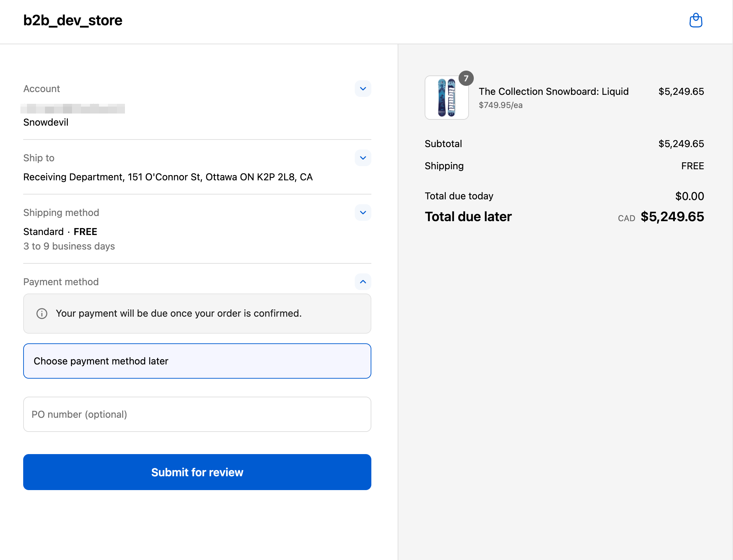Screen dimensions: 733x560
Task: Click the Receiving Department shipping address text
Action: (x=168, y=177)
